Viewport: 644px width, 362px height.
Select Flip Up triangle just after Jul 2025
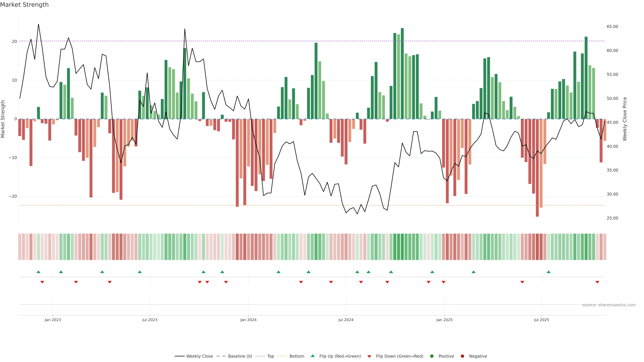(x=549, y=272)
